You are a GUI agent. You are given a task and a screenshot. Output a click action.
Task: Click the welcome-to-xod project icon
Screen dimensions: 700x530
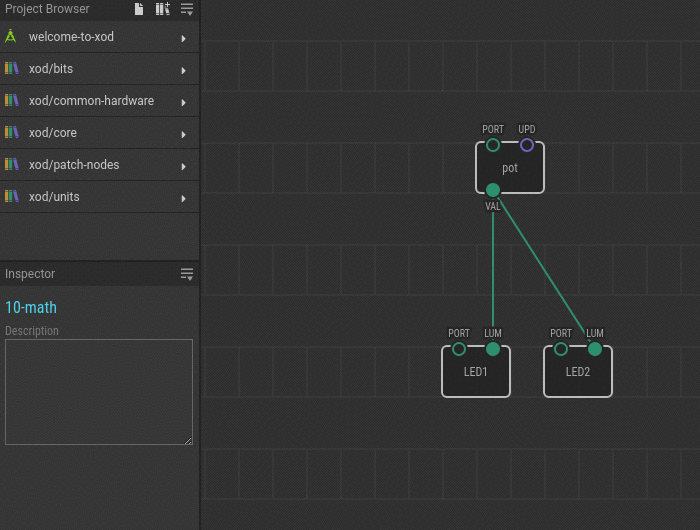[11, 37]
